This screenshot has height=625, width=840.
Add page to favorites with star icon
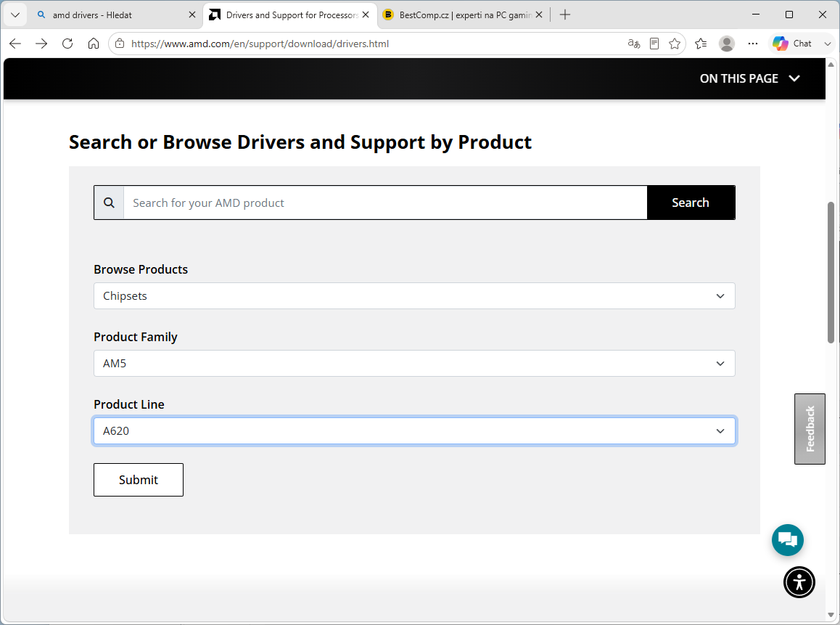[x=675, y=44]
